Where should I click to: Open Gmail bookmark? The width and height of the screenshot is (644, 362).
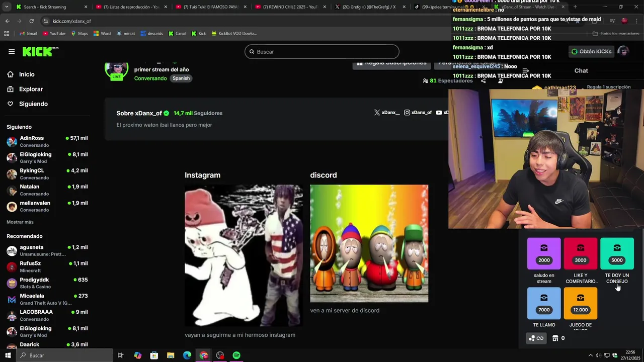(x=28, y=34)
